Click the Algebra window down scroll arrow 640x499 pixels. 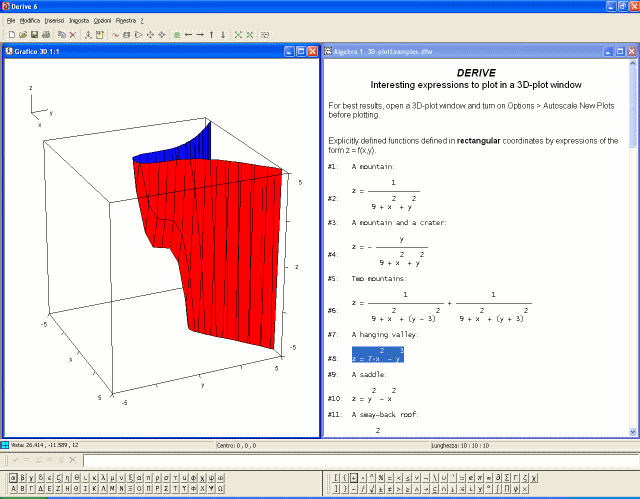[x=633, y=432]
